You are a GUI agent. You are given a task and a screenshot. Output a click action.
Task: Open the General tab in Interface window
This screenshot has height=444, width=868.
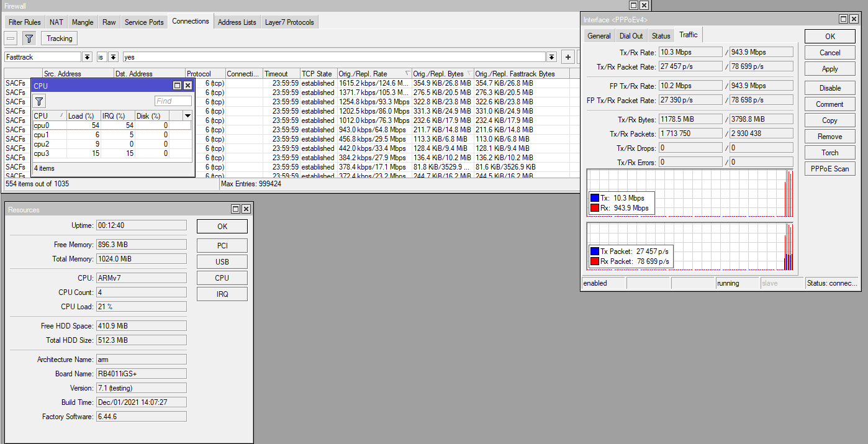click(599, 36)
